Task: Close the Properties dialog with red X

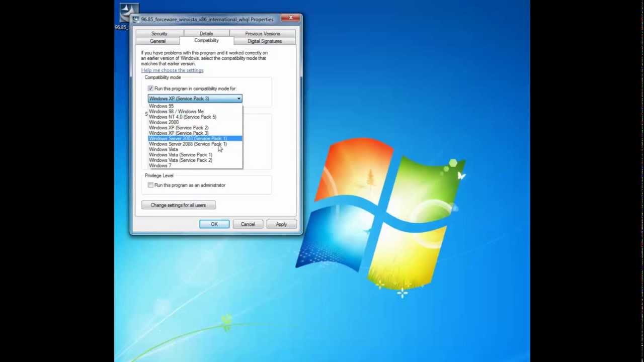Action: (x=290, y=19)
